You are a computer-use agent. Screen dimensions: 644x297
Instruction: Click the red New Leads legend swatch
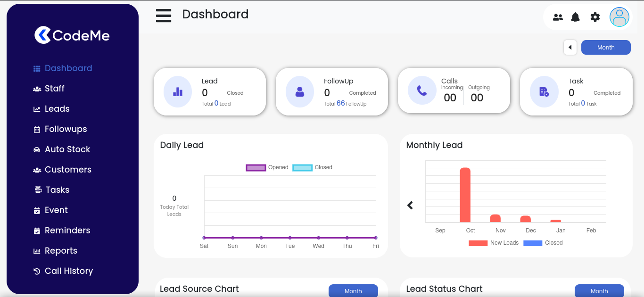(x=478, y=243)
